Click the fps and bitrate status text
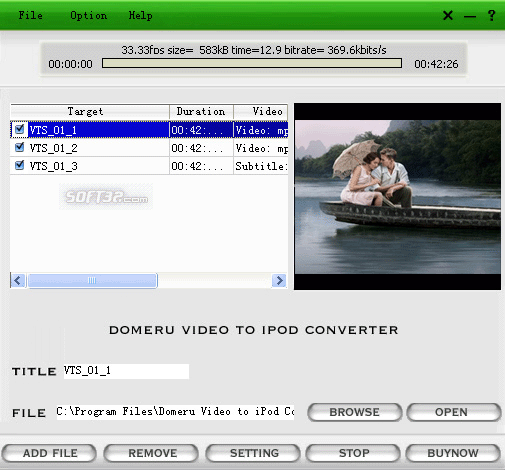 (x=254, y=50)
